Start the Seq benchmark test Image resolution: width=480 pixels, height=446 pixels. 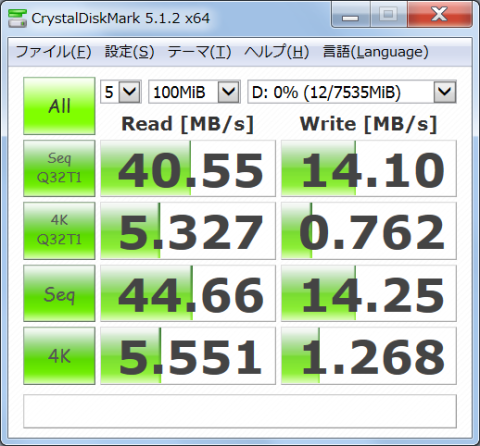(x=59, y=293)
